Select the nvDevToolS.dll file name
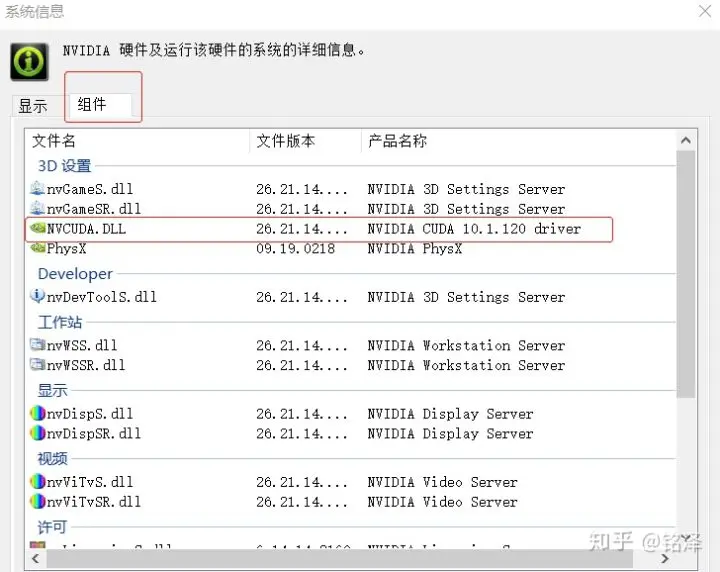 click(101, 297)
